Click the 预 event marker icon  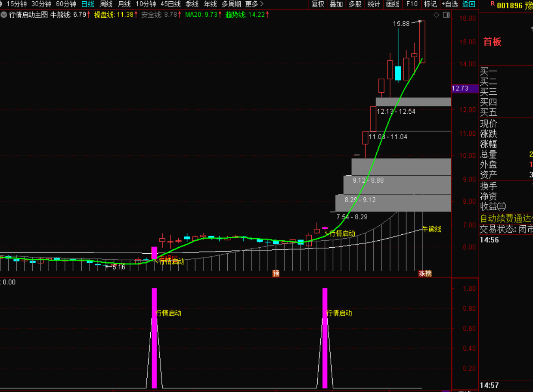tap(276, 273)
